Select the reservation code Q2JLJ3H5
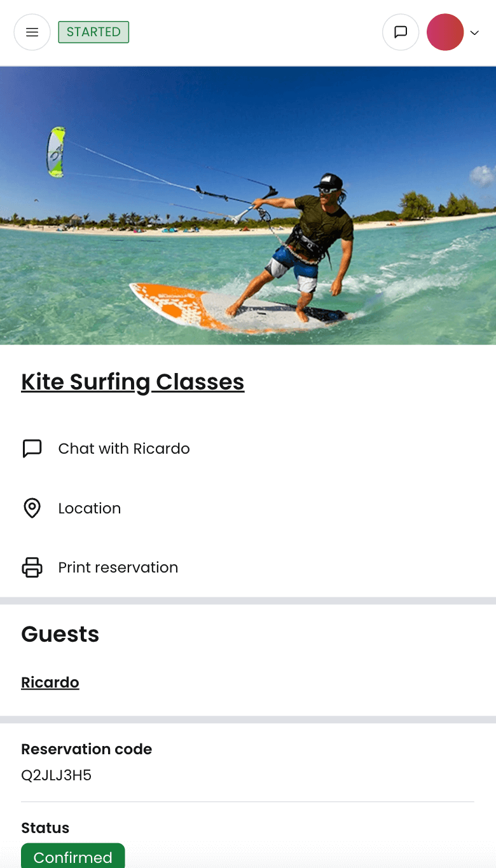496x868 pixels. pyautogui.click(x=57, y=775)
